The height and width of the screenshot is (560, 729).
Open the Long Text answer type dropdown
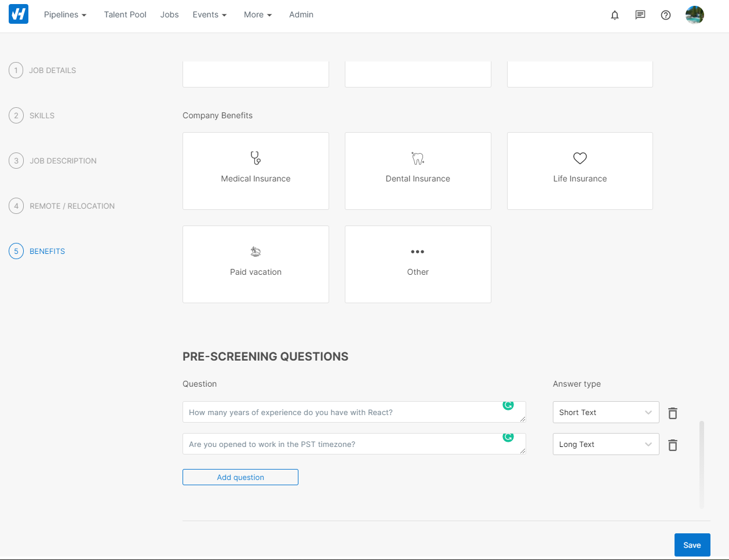tap(606, 444)
